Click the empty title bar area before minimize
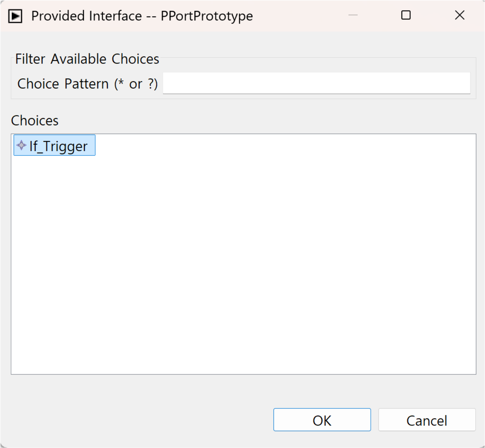Image resolution: width=485 pixels, height=448 pixels. 298,16
